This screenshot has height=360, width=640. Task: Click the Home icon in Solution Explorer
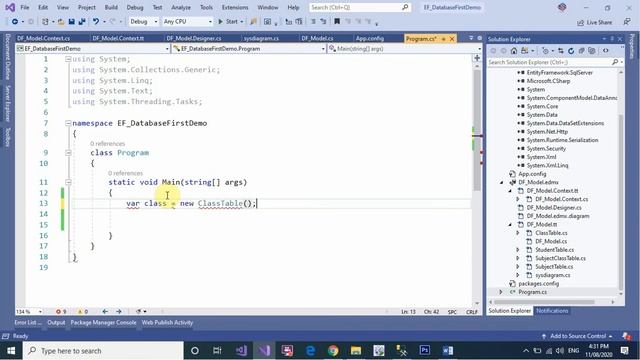point(514,51)
